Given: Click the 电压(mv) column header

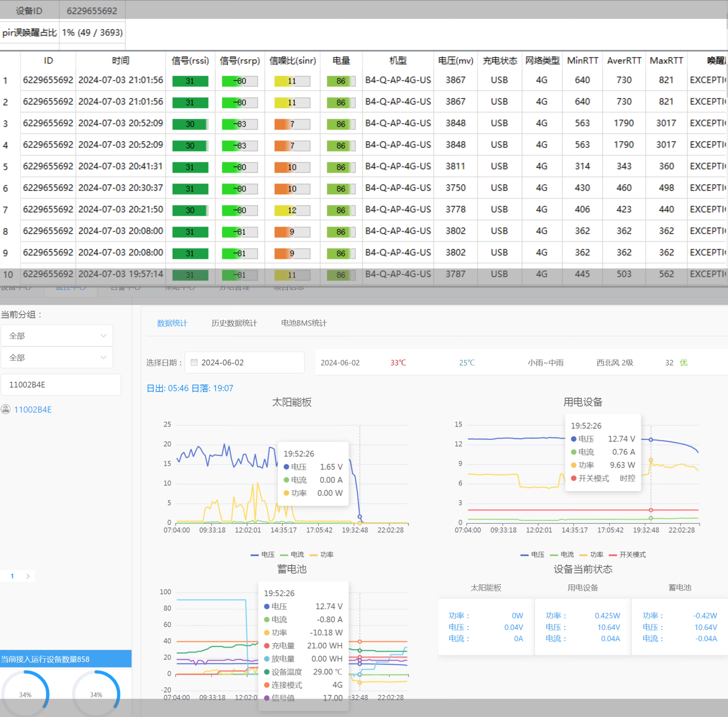Looking at the screenshot, I should (x=455, y=61).
